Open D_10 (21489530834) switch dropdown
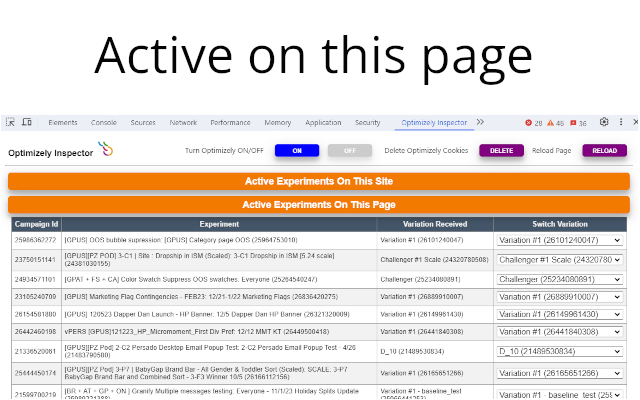The width and height of the screenshot is (640, 400). coord(560,351)
